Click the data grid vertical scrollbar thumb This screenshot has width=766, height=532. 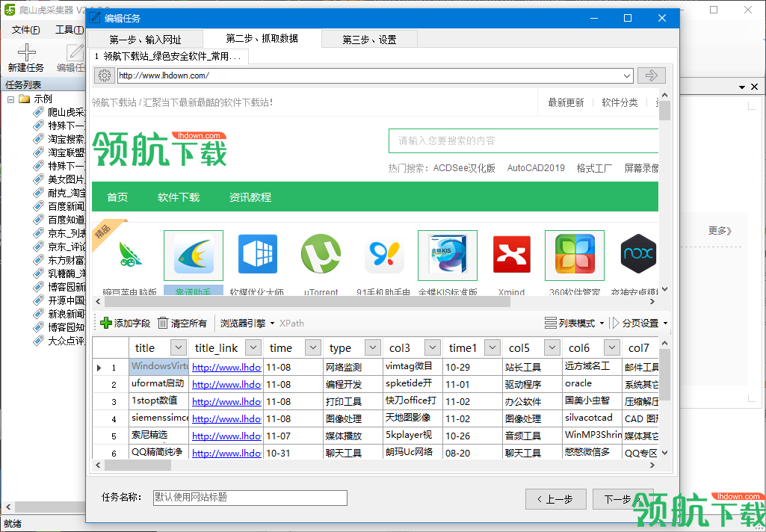[665, 374]
